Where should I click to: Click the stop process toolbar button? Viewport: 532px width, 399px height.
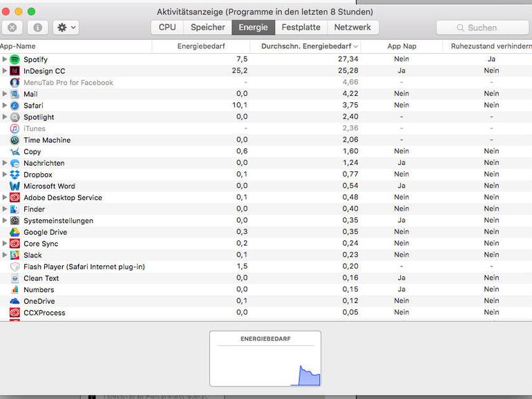tap(12, 28)
